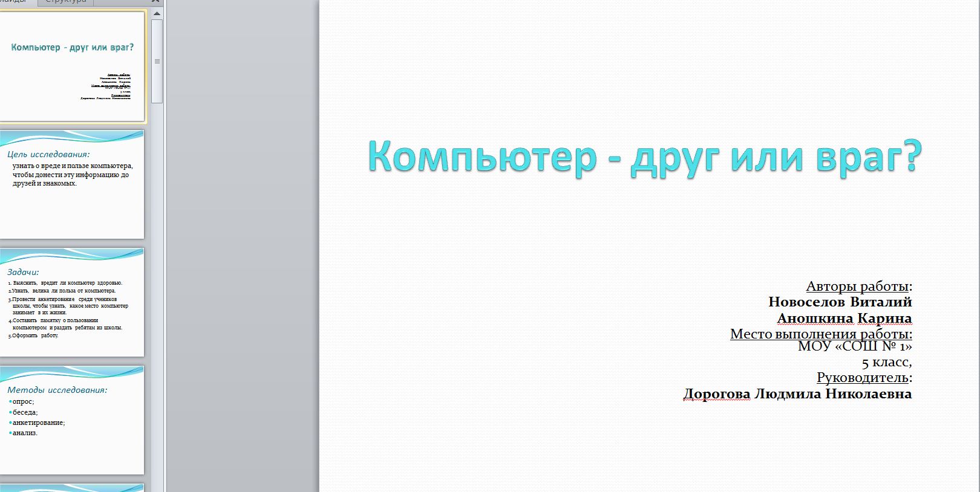Click the name "Новоселов Виталий"
980x492 pixels.
pos(840,302)
